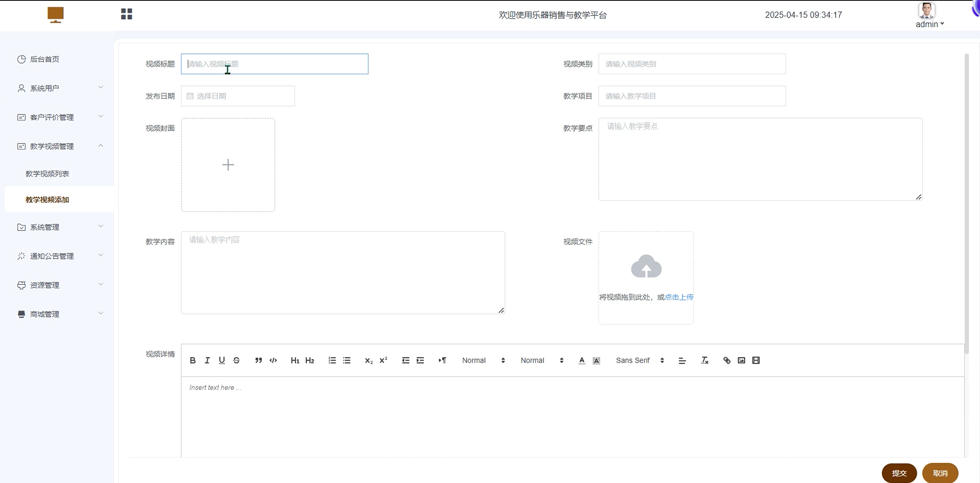Click the 点击上传 upload link
Image resolution: width=980 pixels, height=483 pixels.
pos(679,297)
